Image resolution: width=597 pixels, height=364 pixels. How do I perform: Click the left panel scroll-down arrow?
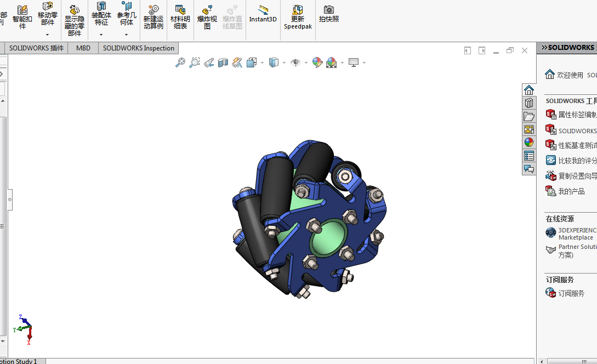tap(3, 342)
